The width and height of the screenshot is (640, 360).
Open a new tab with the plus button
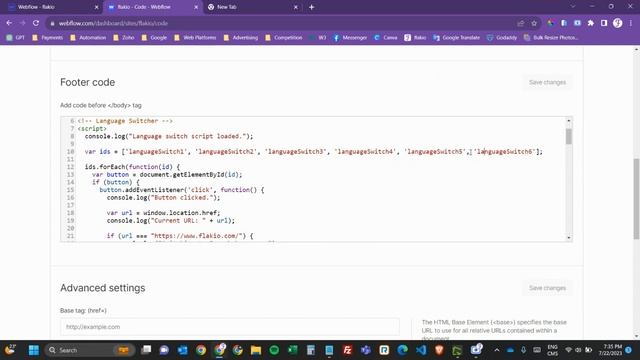(311, 7)
